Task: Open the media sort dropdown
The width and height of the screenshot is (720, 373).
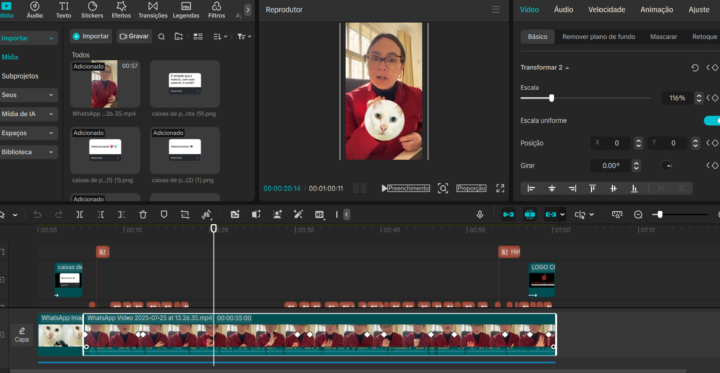Action: pyautogui.click(x=220, y=37)
